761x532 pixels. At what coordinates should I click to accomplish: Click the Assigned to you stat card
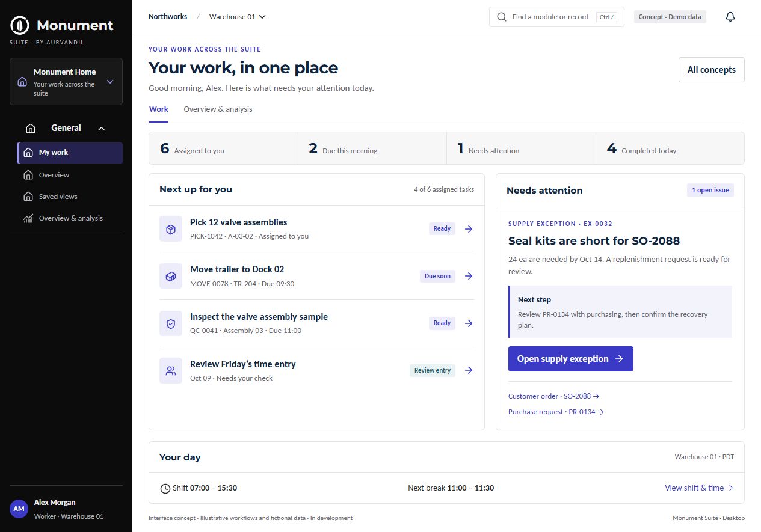pyautogui.click(x=223, y=148)
